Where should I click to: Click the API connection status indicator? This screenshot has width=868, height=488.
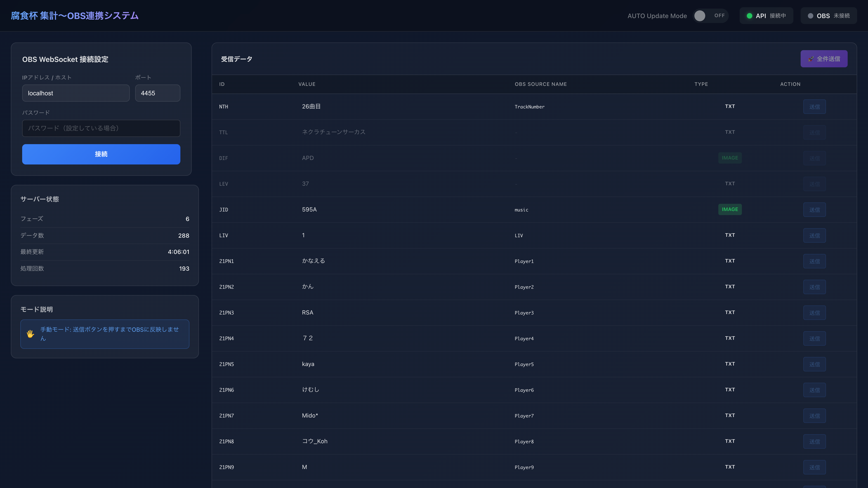[766, 16]
